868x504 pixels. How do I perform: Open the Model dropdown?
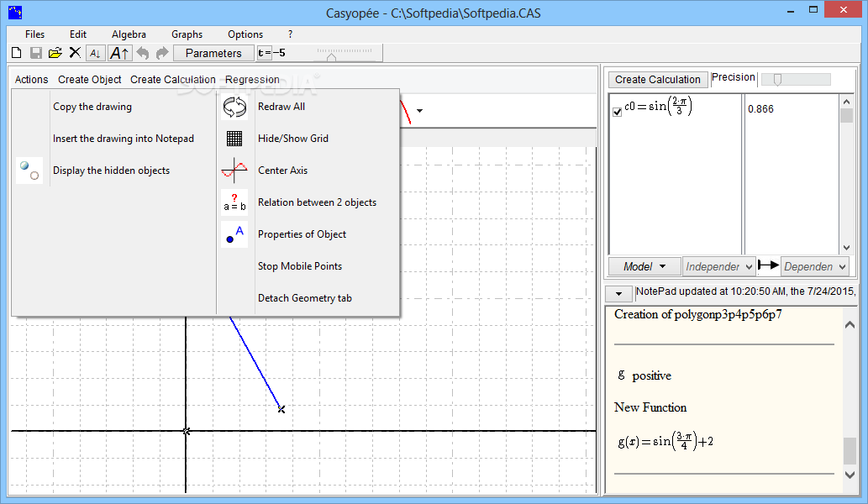(x=645, y=266)
